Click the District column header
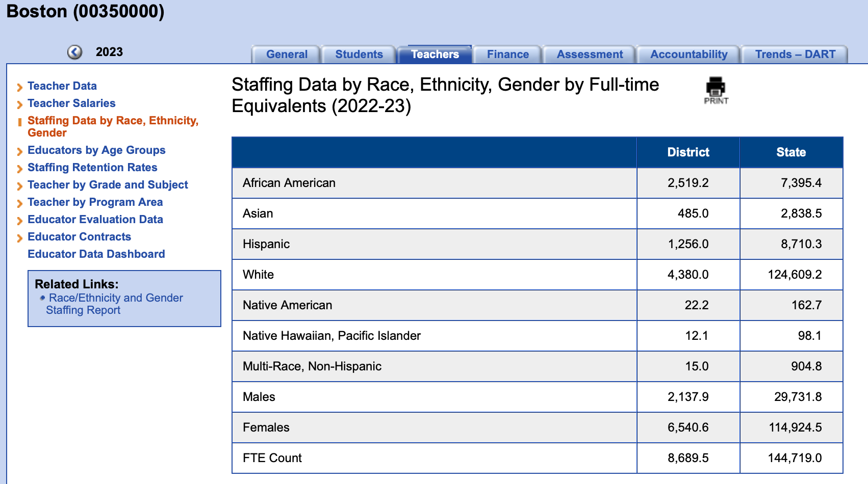Screen dimensions: 868x484 point(688,152)
